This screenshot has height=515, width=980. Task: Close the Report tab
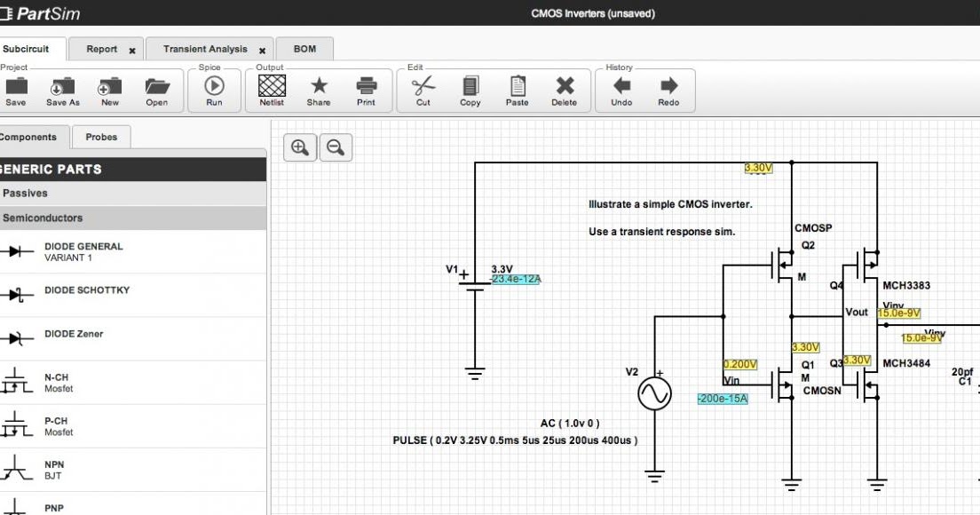131,50
